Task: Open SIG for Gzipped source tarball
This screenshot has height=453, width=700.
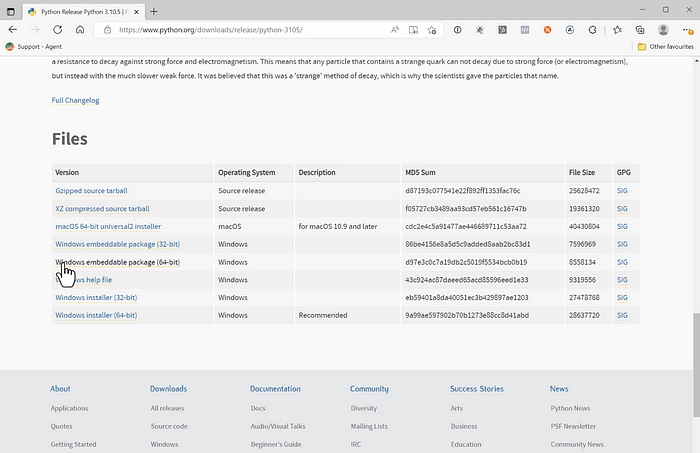Action: coord(622,191)
